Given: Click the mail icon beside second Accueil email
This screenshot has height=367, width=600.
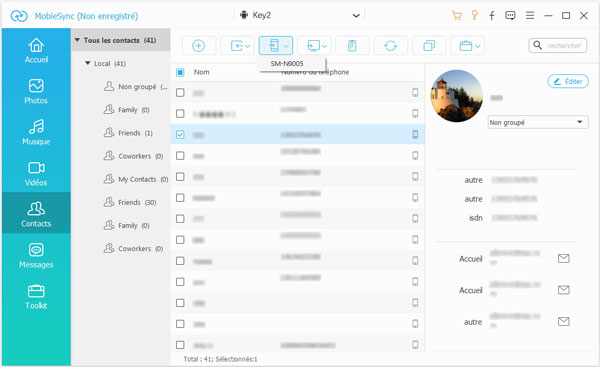Looking at the screenshot, I should click(564, 290).
